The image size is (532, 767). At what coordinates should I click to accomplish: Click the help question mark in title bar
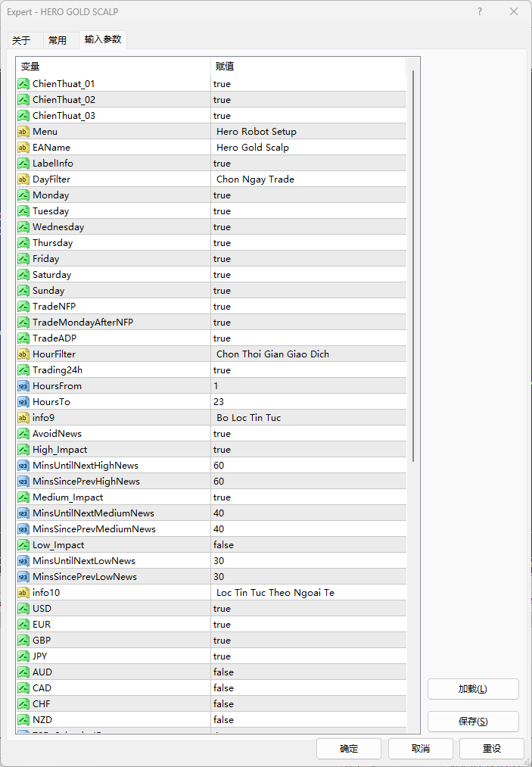point(480,11)
